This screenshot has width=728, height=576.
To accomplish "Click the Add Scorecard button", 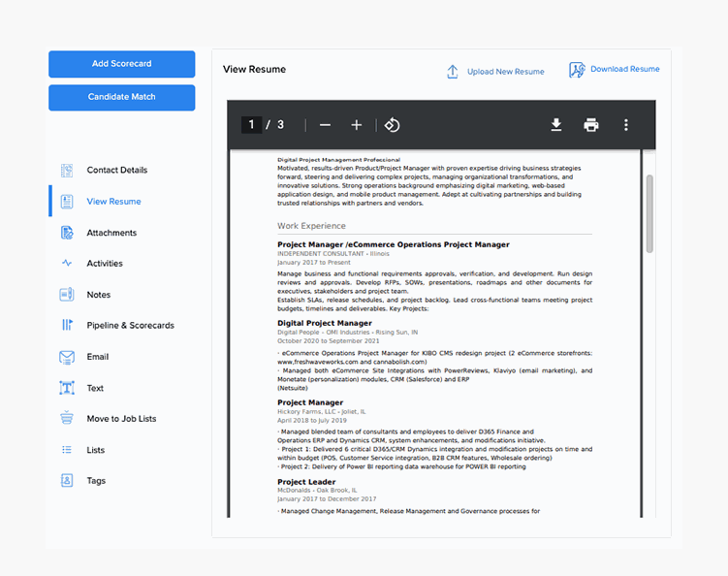I will pos(121,64).
